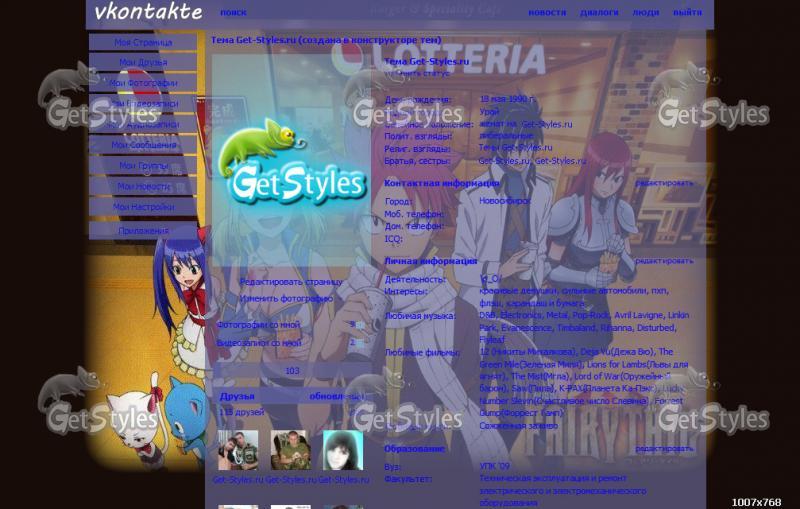800x509 pixels.
Task: Edit Контактная информация via редактировать link
Action: (664, 184)
